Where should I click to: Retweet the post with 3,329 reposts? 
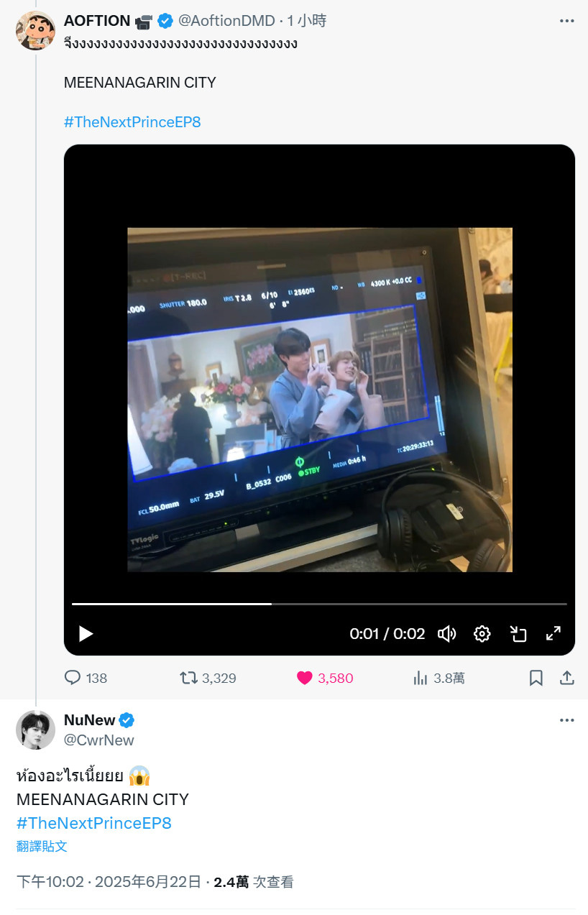[208, 678]
